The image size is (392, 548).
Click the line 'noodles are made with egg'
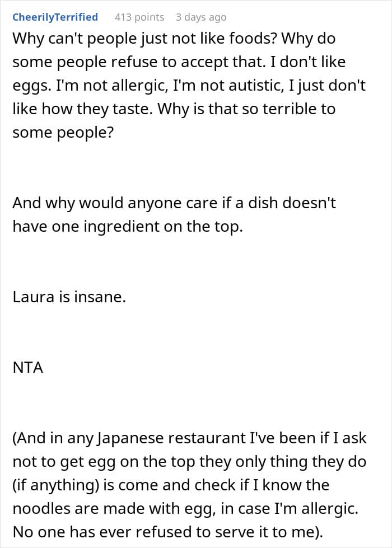pos(185,509)
